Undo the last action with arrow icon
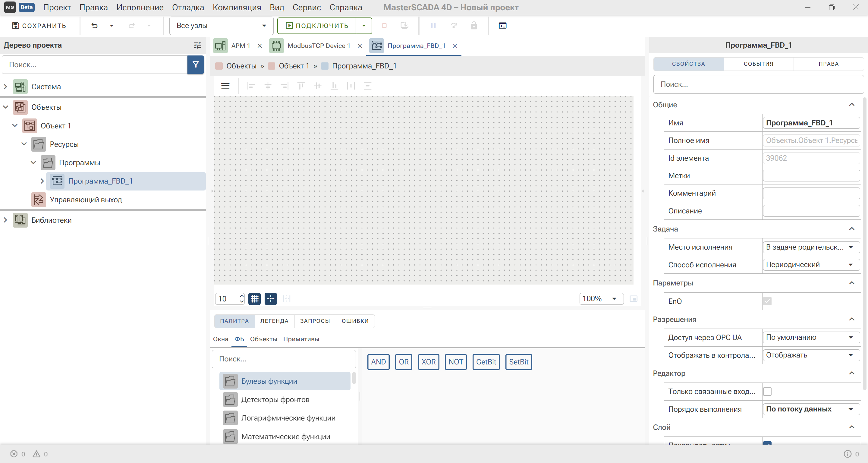This screenshot has height=463, width=868. coord(94,26)
